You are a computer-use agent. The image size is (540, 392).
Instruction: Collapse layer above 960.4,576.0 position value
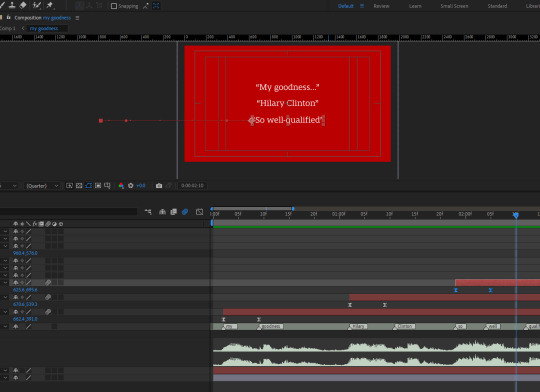tap(5, 246)
